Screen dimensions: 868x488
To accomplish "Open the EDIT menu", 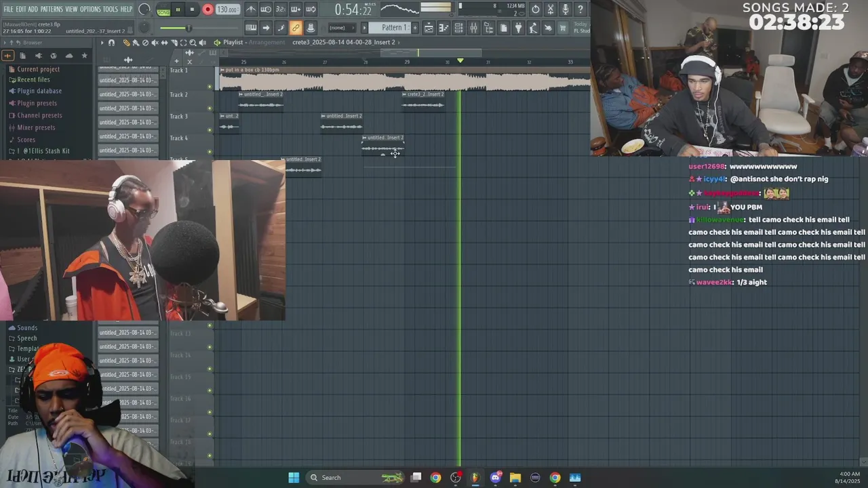I will (20, 9).
